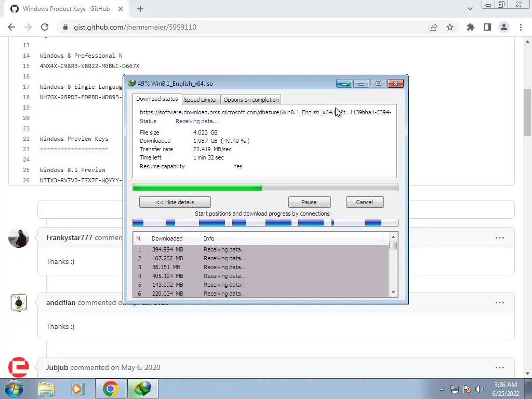This screenshot has width=532, height=399.
Task: Select connection row with 220.034 MB
Action: point(261,293)
